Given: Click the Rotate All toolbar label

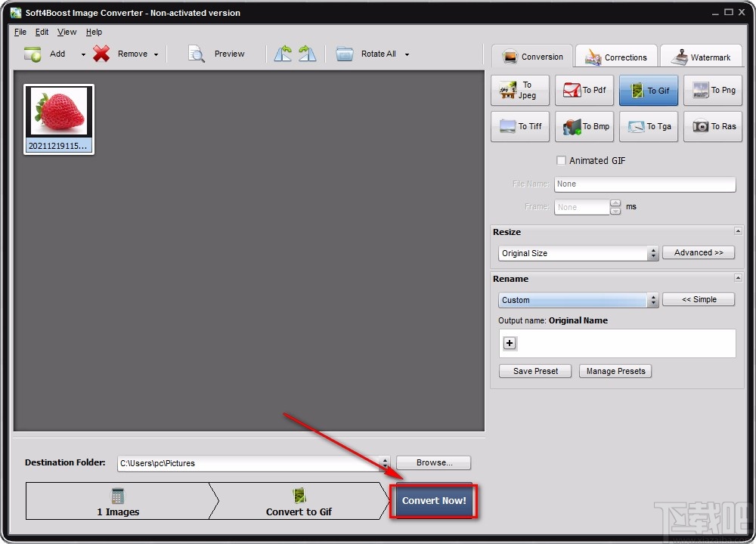Looking at the screenshot, I should pos(379,54).
